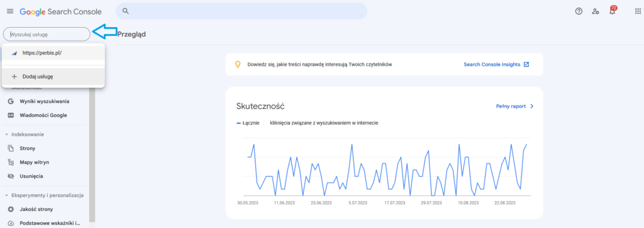Open Mapy witryn sitemaps page
644x228 pixels.
pos(34,163)
